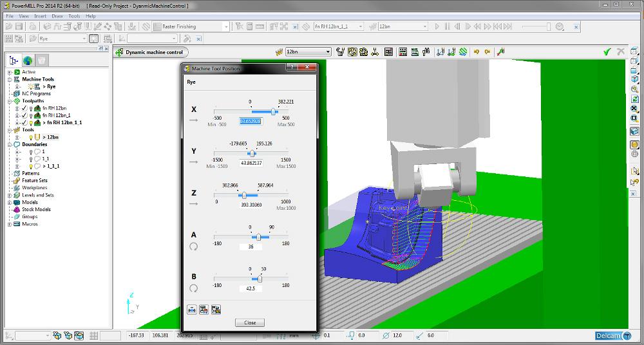Click the B axis rotation slider handle
The height and width of the screenshot is (345, 644).
coord(260,279)
